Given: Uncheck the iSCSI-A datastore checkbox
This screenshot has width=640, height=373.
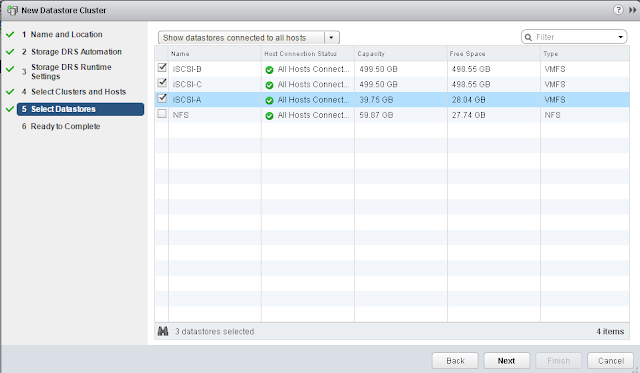Looking at the screenshot, I should click(162, 98).
